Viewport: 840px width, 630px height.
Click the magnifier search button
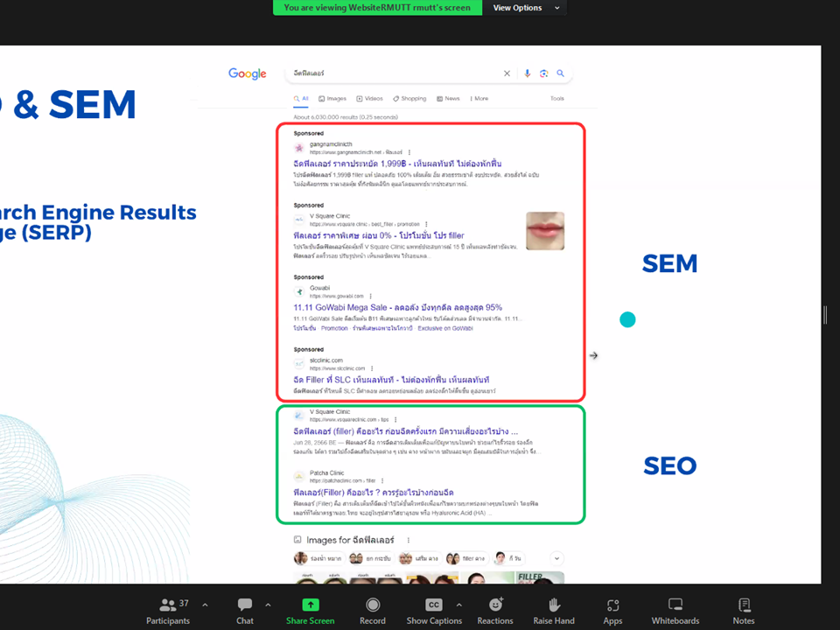(560, 73)
